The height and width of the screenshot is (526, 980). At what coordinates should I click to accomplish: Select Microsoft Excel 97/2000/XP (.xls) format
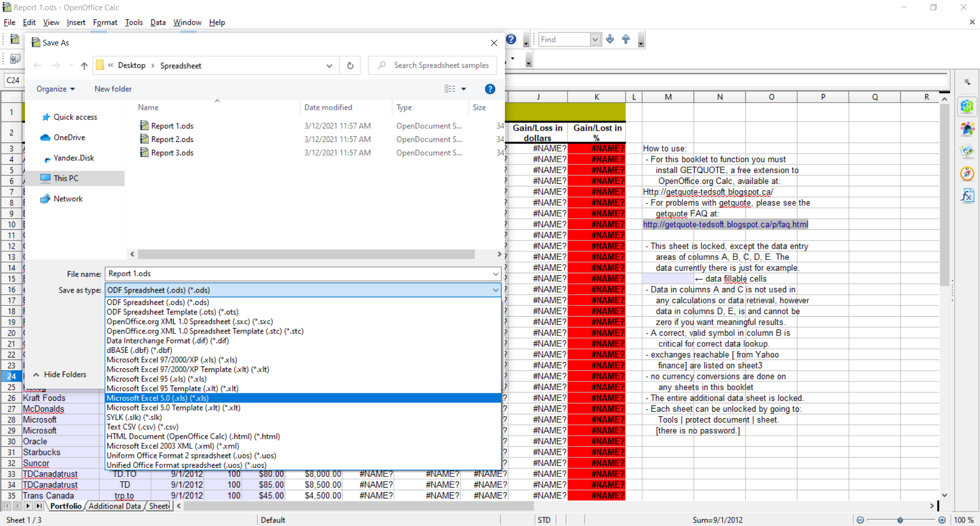(x=171, y=360)
